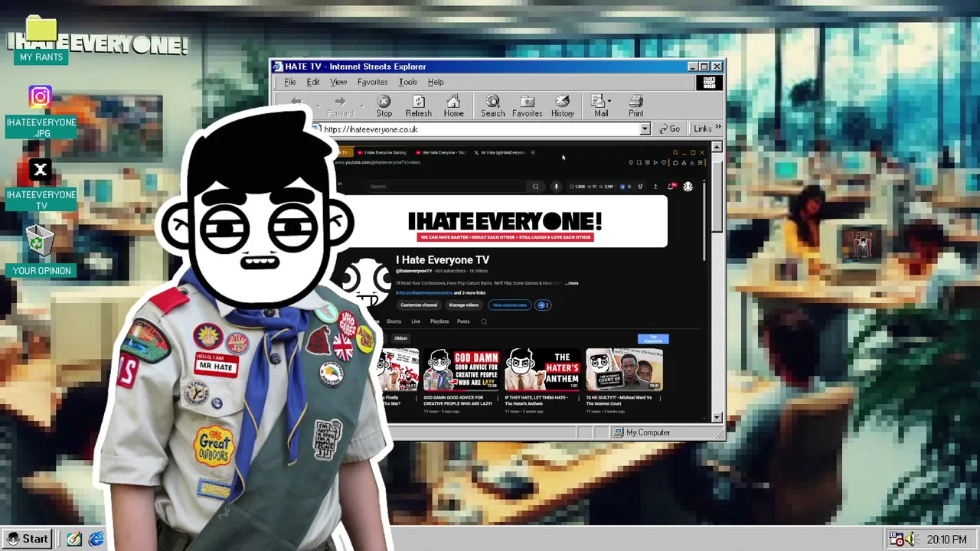Image resolution: width=980 pixels, height=551 pixels.
Task: Switch to Mr Hate X tab
Action: (x=499, y=152)
